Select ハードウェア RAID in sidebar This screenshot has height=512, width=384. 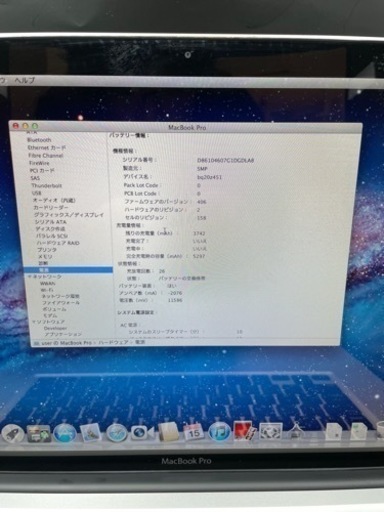pos(58,243)
